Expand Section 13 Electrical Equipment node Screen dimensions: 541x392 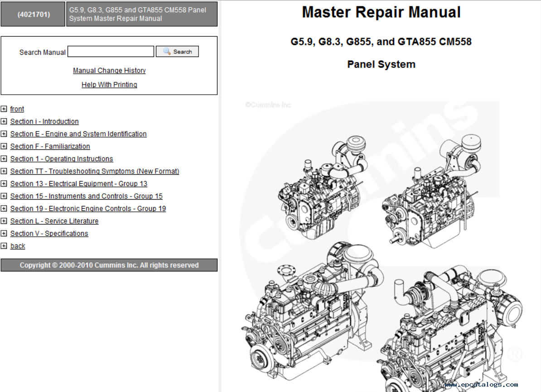4,183
